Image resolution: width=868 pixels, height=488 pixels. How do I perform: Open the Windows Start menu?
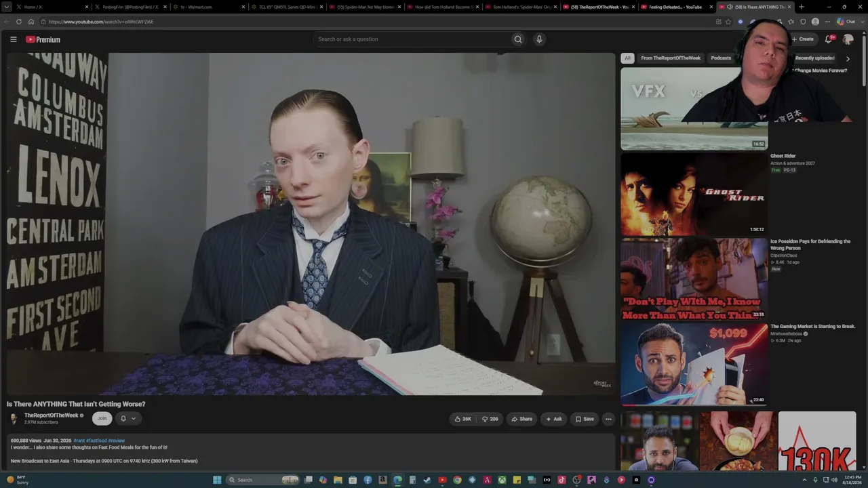point(217,480)
